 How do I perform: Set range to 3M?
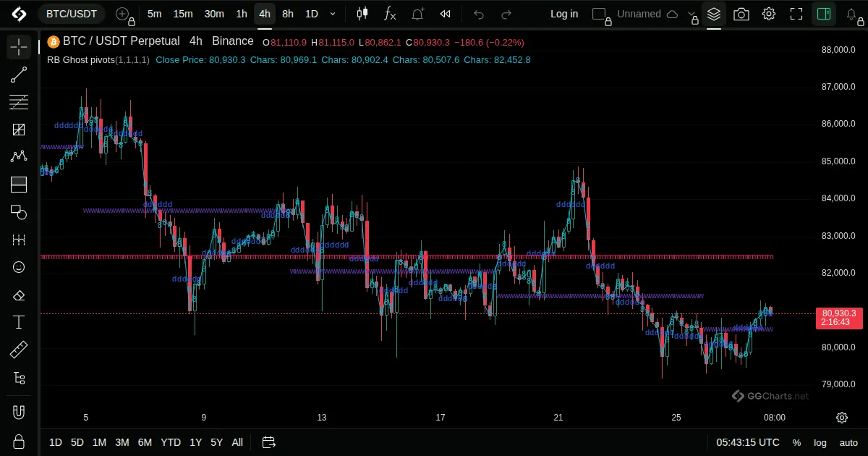[x=122, y=442]
